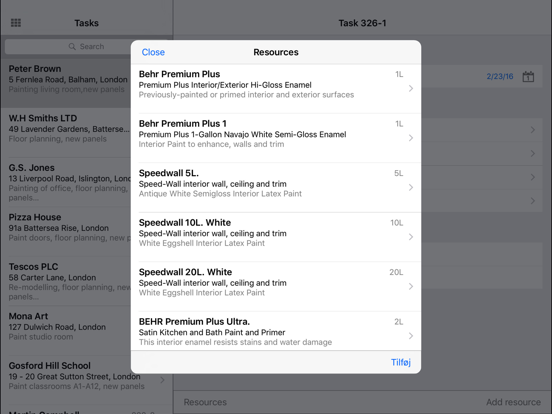Click the Task 326-1 title

tap(362, 23)
